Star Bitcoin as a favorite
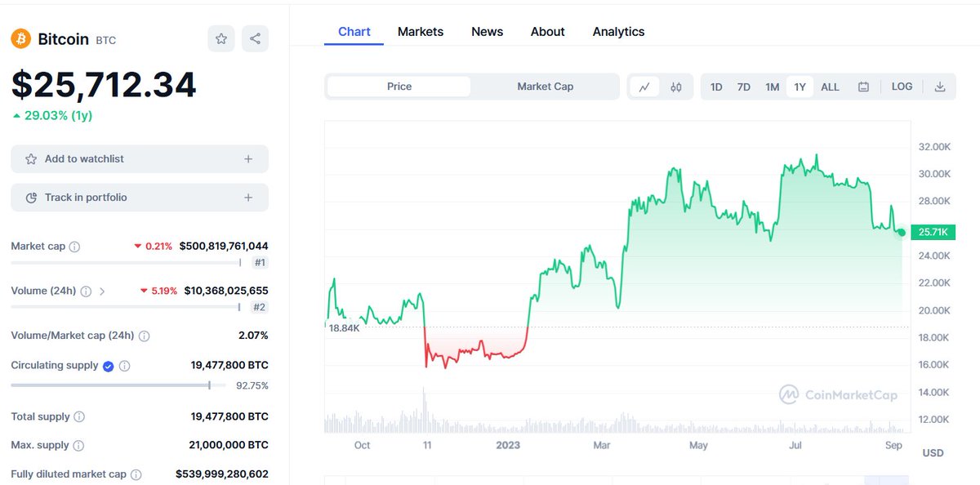 pyautogui.click(x=220, y=38)
